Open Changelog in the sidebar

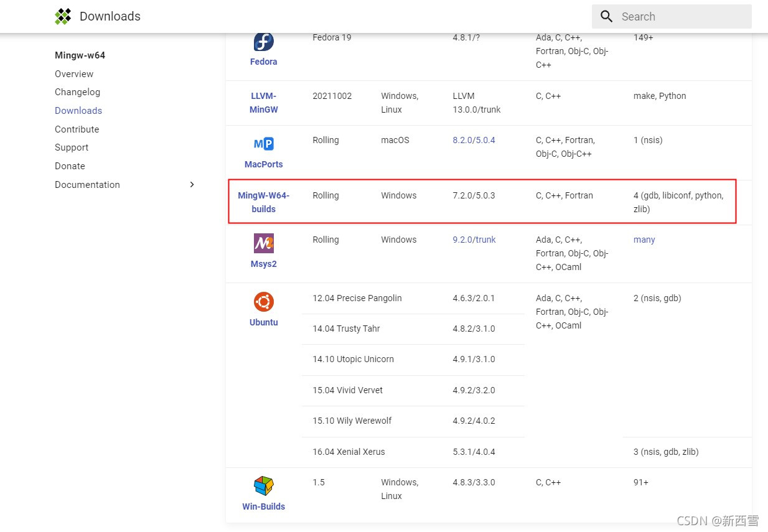(x=77, y=92)
